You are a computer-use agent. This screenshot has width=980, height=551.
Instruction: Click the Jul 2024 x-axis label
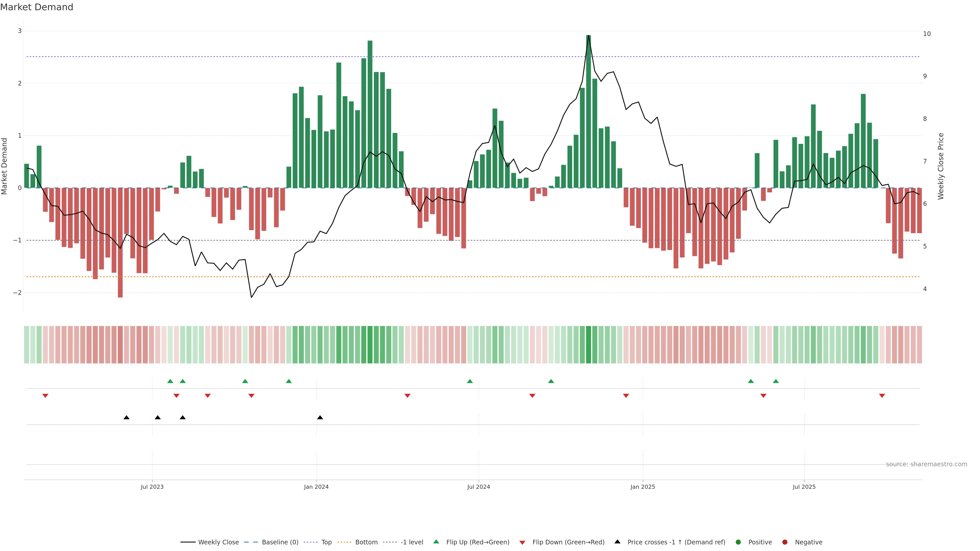point(479,487)
